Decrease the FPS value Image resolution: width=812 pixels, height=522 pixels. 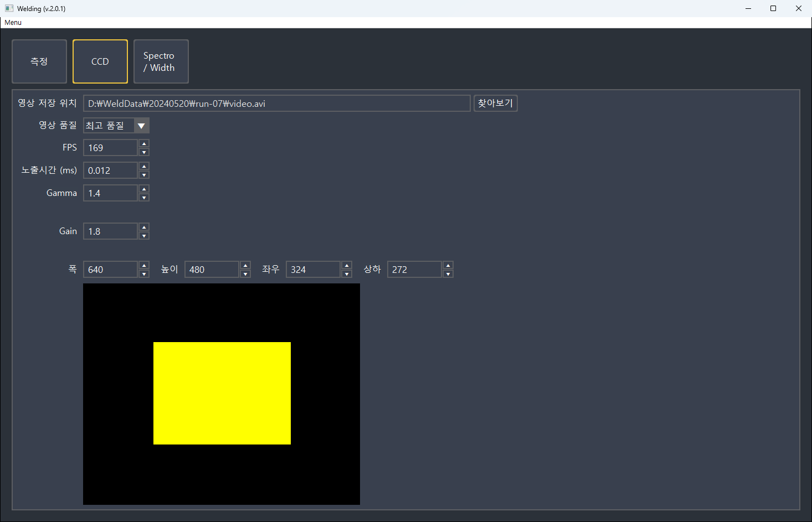click(144, 152)
